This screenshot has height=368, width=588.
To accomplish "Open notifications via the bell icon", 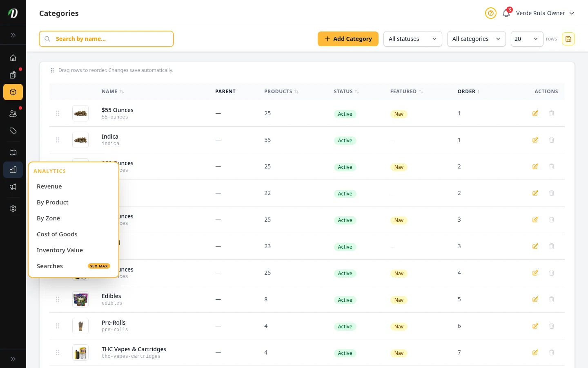I will [x=506, y=13].
